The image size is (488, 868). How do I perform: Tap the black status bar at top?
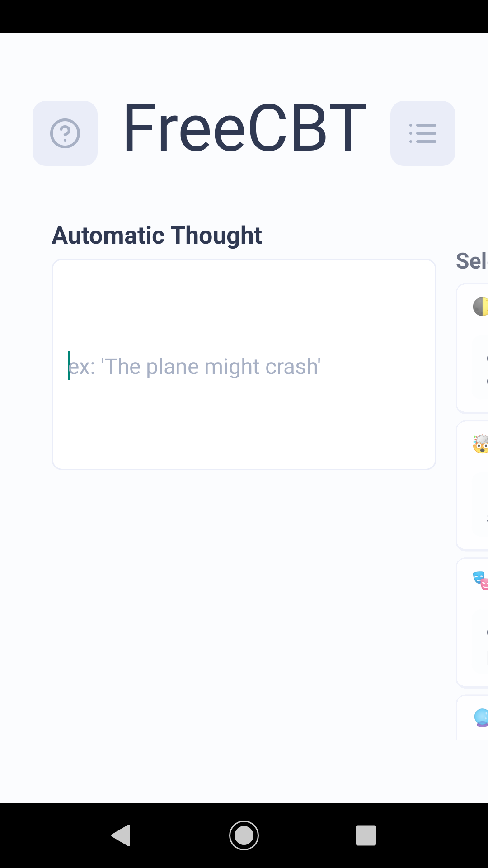(x=244, y=16)
